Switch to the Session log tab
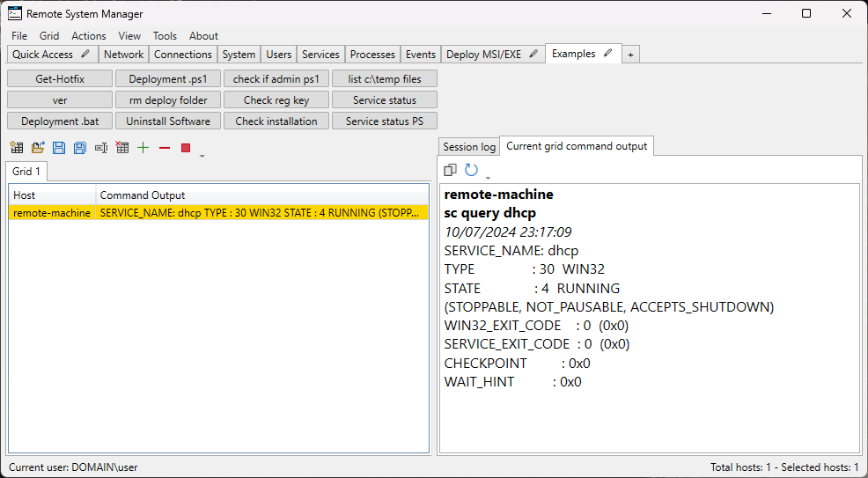Image resolution: width=868 pixels, height=478 pixels. [x=469, y=147]
